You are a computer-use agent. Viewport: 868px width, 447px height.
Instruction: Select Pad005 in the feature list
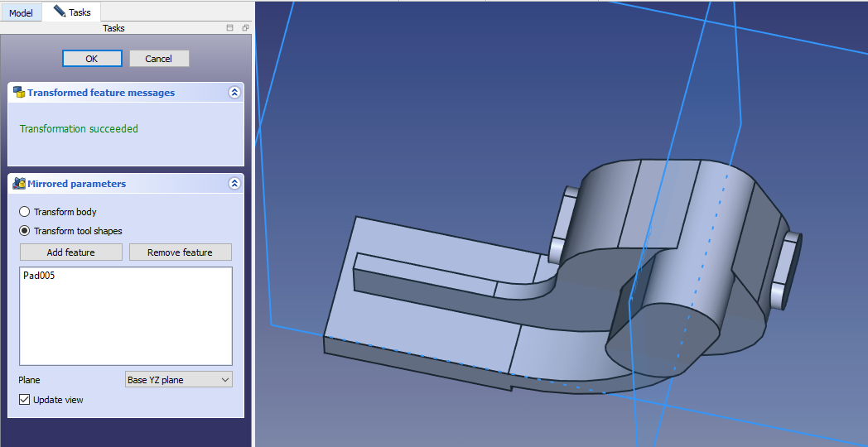[39, 276]
